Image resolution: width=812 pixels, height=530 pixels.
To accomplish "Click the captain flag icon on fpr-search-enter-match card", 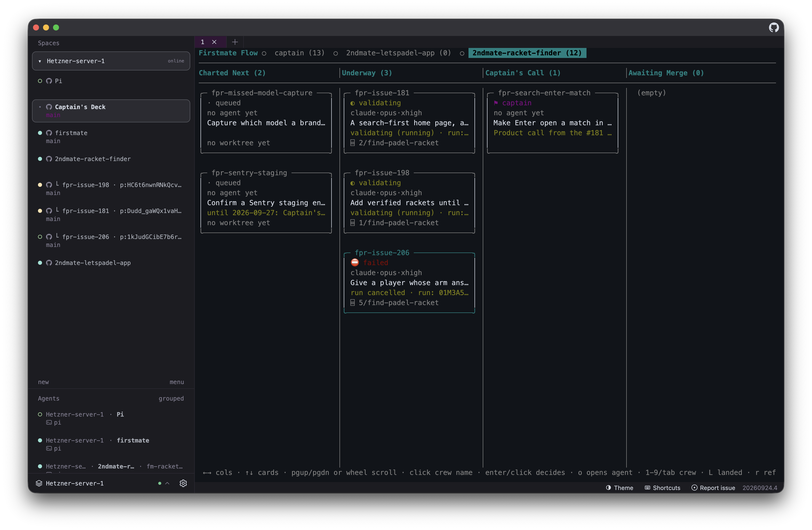I will pyautogui.click(x=496, y=103).
